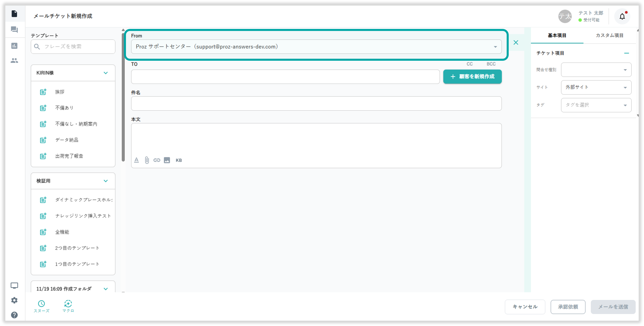The width and height of the screenshot is (644, 326).
Task: Click the notification bell icon
Action: 622,17
